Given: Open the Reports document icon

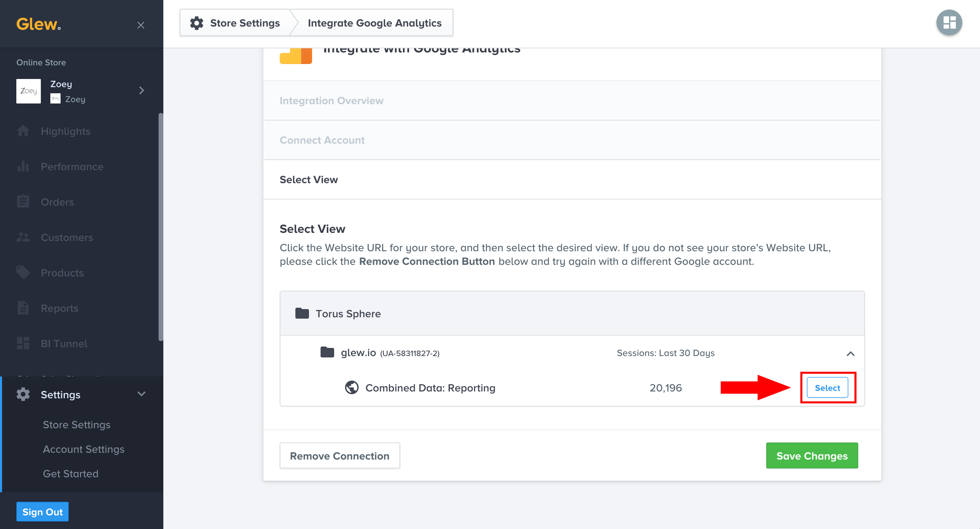Looking at the screenshot, I should [23, 308].
